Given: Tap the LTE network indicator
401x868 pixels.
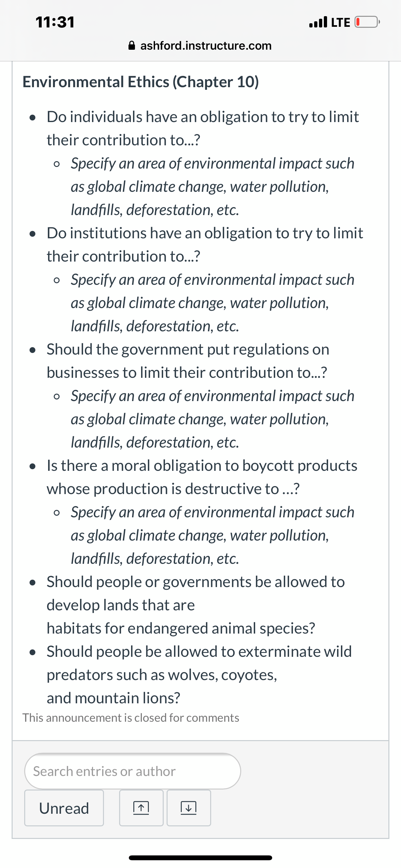Looking at the screenshot, I should pyautogui.click(x=340, y=23).
